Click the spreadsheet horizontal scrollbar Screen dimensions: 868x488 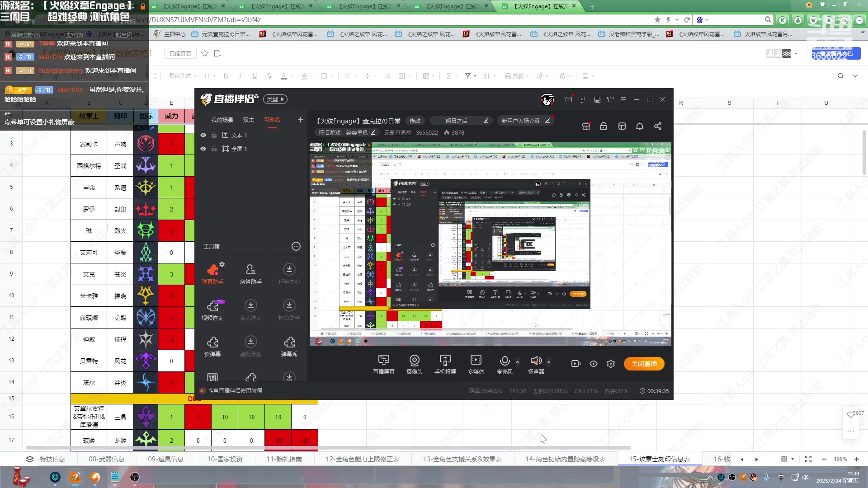[x=328, y=448]
